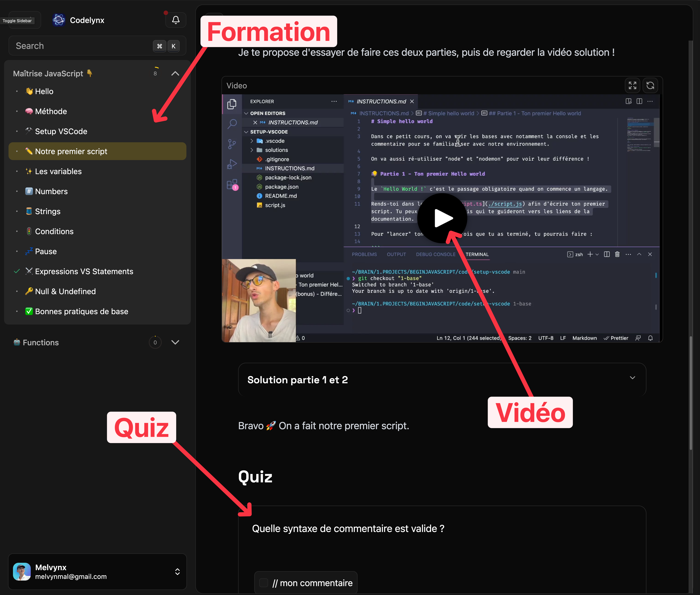This screenshot has width=700, height=595.
Task: Collapse the Maîtrise JavaScript section
Action: (175, 74)
